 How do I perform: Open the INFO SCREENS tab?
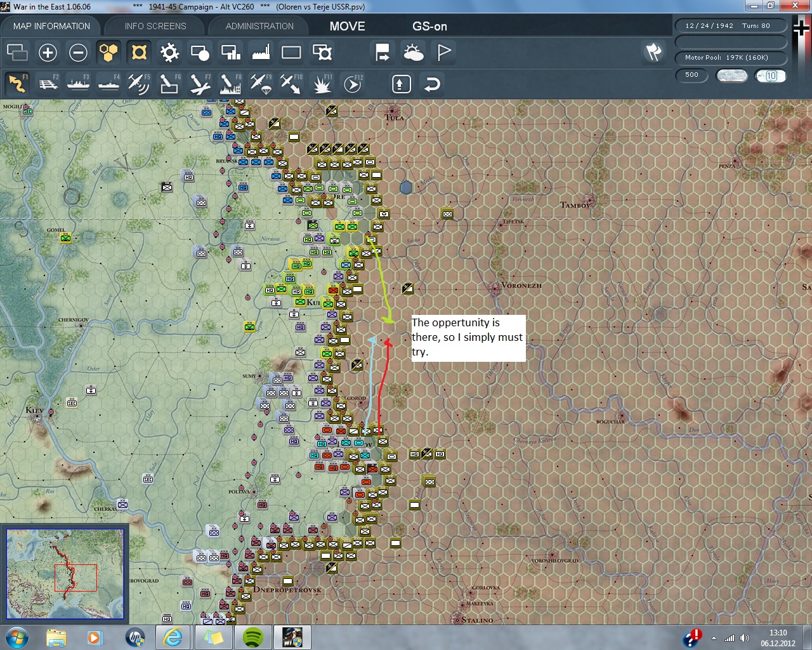coord(155,26)
